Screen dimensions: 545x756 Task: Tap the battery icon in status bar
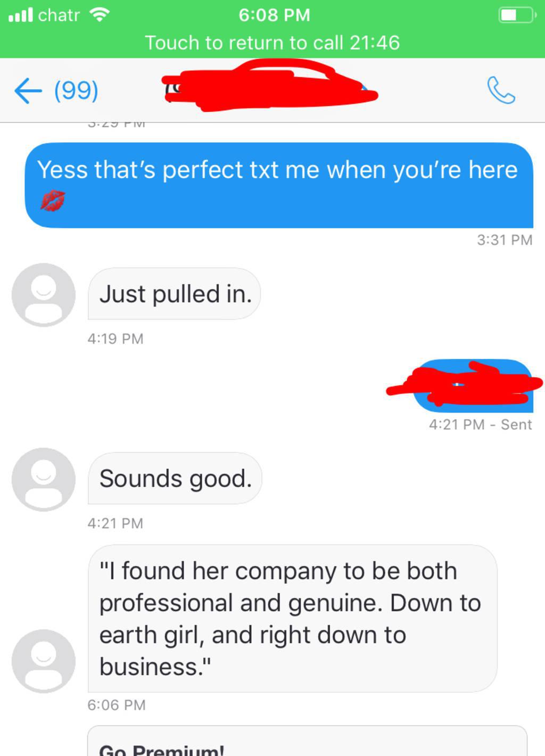coord(517,15)
